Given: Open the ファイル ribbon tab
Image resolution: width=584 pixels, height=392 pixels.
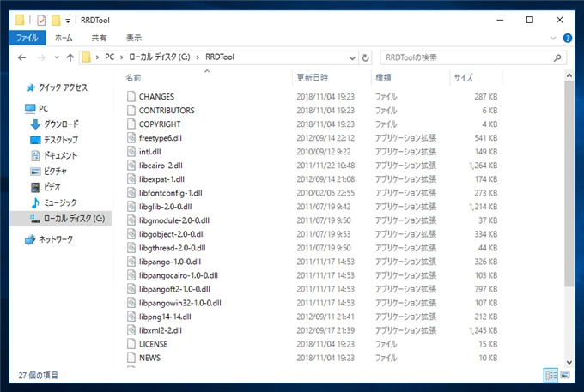Looking at the screenshot, I should point(27,38).
